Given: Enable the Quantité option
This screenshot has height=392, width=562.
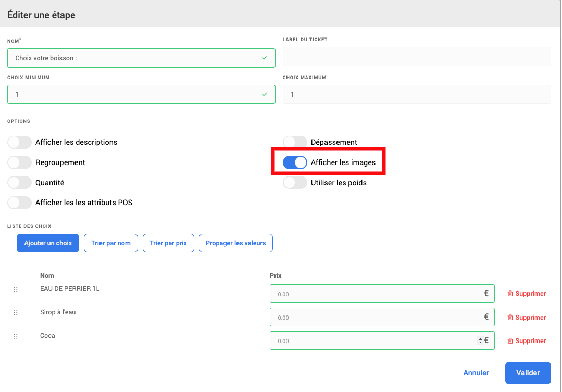Looking at the screenshot, I should [x=20, y=183].
